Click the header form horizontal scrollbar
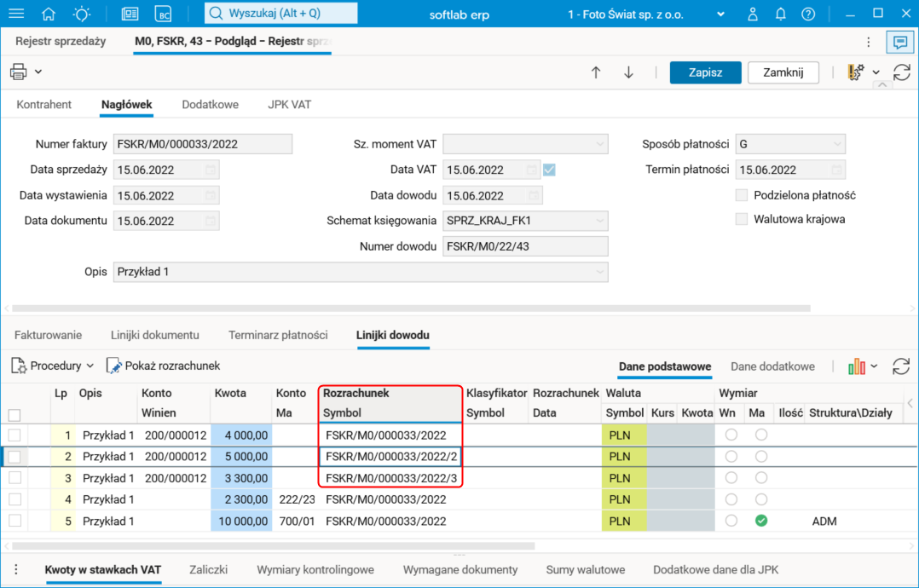The height and width of the screenshot is (588, 919). click(411, 308)
